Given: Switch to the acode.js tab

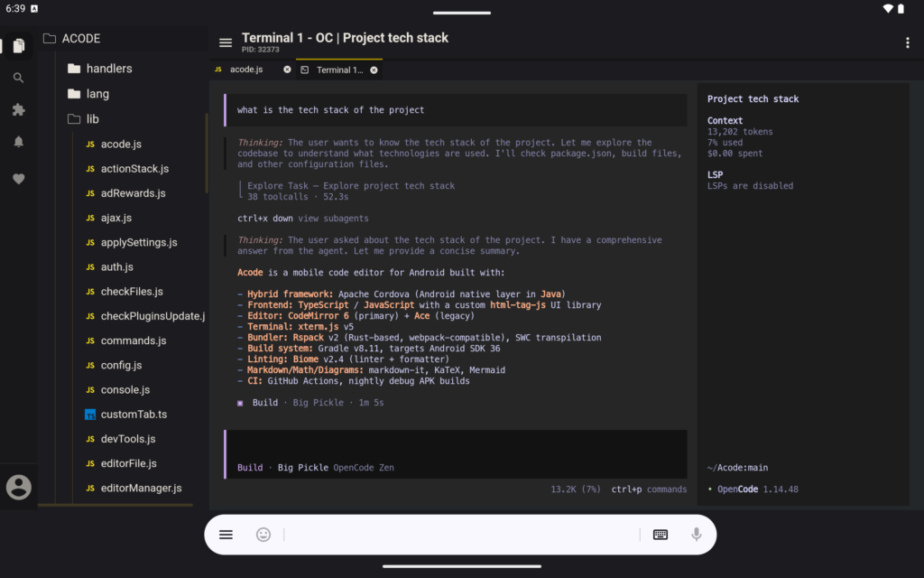Looking at the screenshot, I should [246, 70].
